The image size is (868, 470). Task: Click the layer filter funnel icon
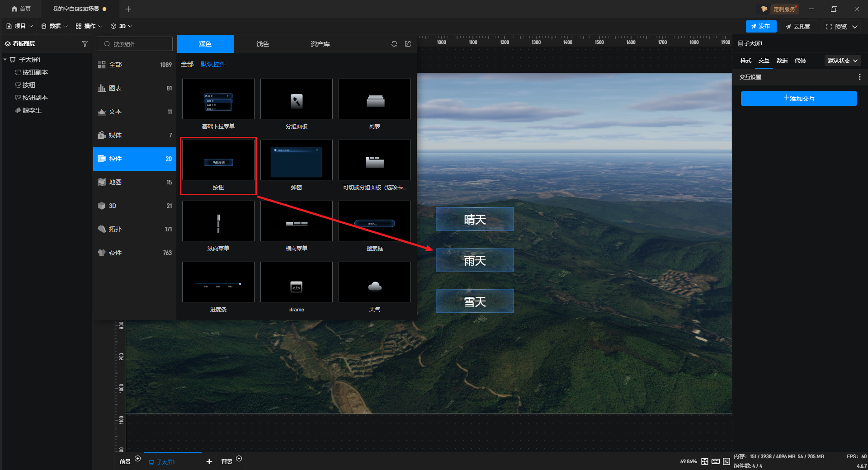click(x=85, y=44)
